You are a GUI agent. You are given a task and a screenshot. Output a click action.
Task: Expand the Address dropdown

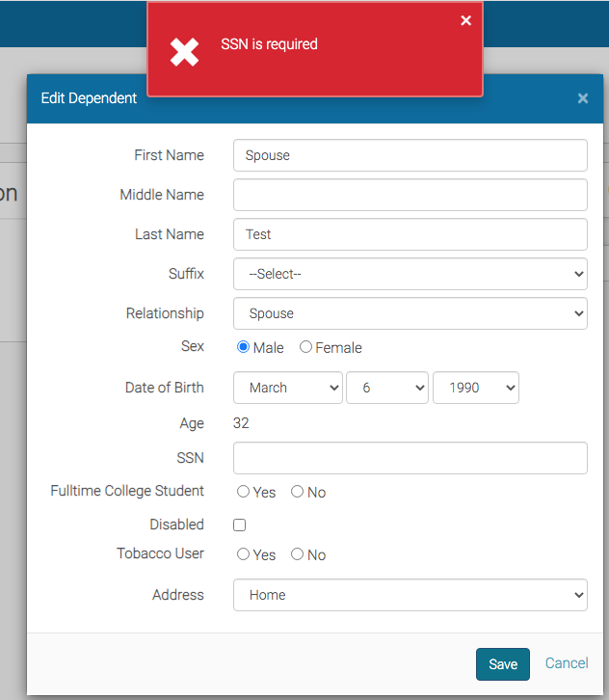tap(410, 595)
